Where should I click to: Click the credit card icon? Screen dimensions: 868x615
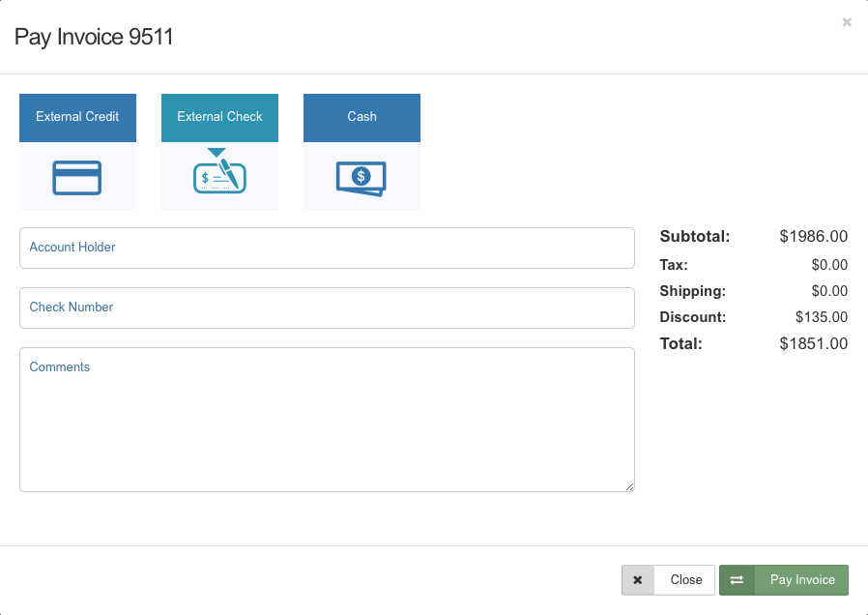pyautogui.click(x=77, y=178)
